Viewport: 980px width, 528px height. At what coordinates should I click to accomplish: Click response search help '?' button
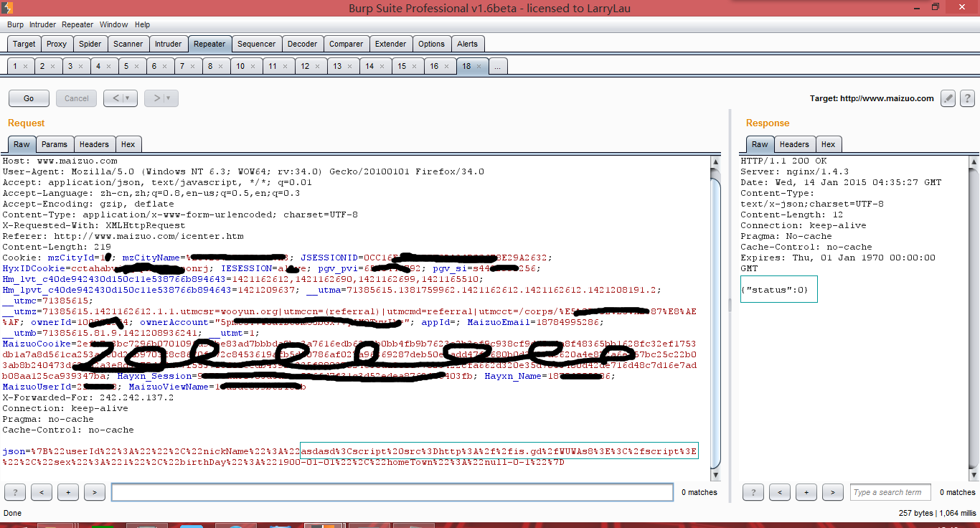[753, 491]
